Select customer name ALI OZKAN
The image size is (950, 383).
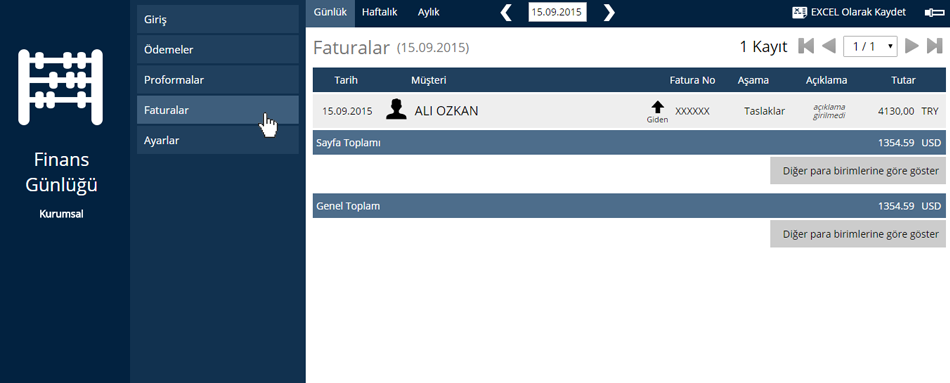(447, 111)
